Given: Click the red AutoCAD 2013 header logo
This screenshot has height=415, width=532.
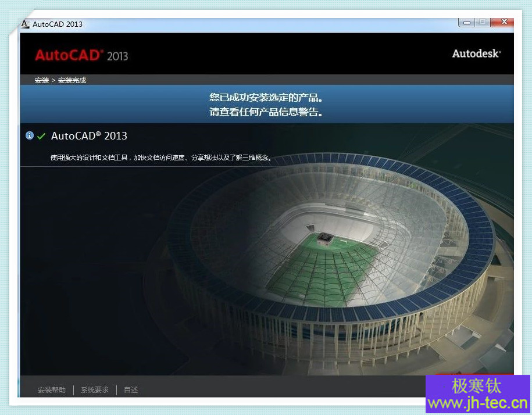Looking at the screenshot, I should (81, 55).
